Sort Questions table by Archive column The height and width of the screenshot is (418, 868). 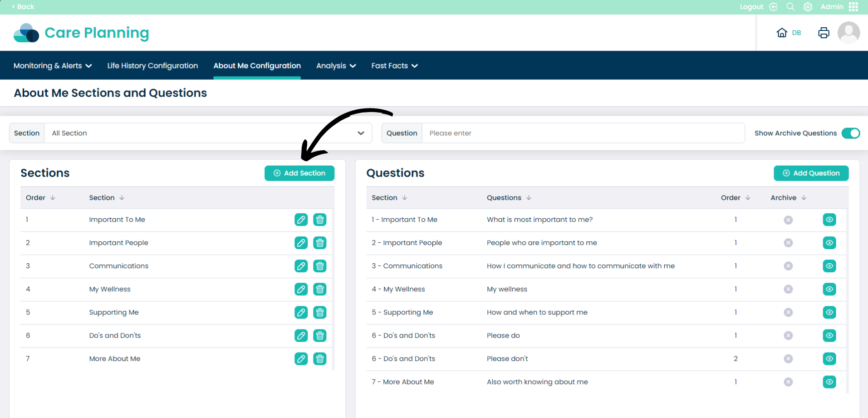point(788,198)
